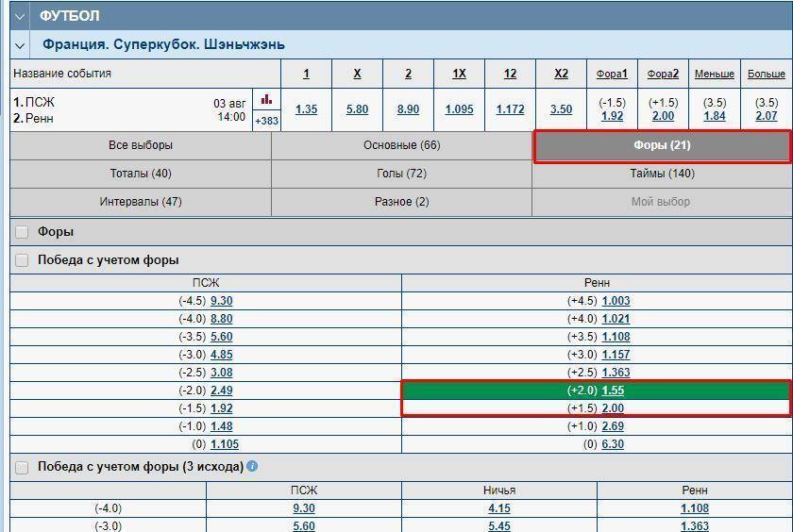Open match statistics bar chart icon
The height and width of the screenshot is (532, 793).
pos(266,99)
